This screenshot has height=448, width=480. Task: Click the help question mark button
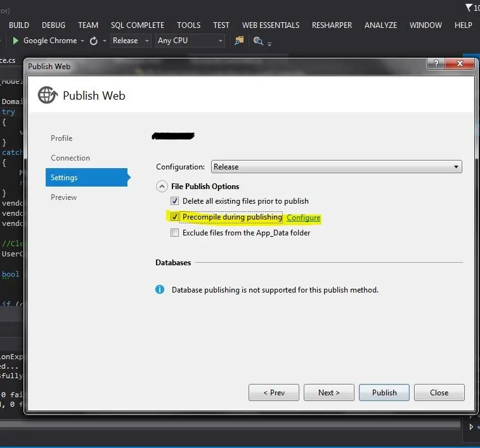436,63
